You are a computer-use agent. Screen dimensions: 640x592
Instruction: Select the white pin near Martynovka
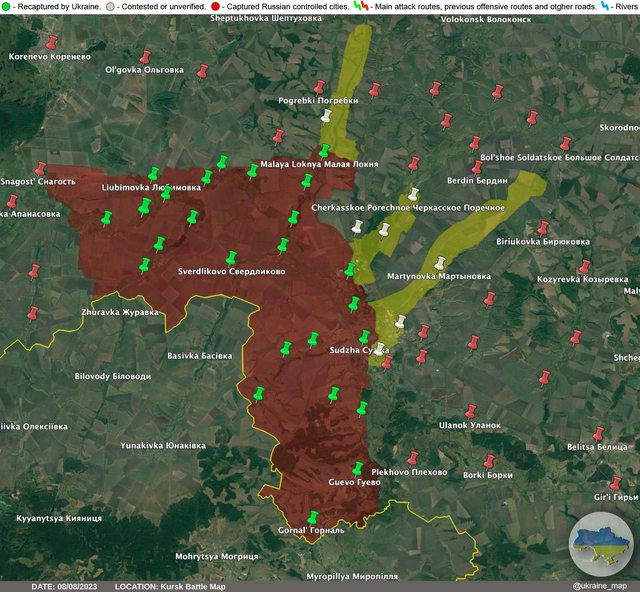coord(401,322)
